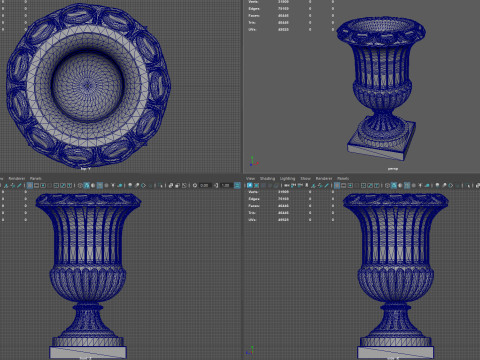Toggle Safe Title in lower-right panel toolbar

[x=376, y=185]
